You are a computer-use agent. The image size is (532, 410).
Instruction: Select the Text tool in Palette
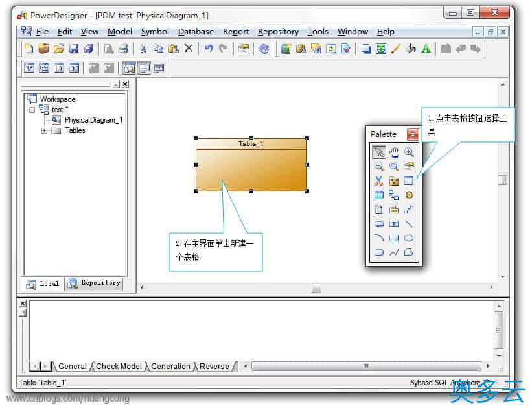coord(394,224)
